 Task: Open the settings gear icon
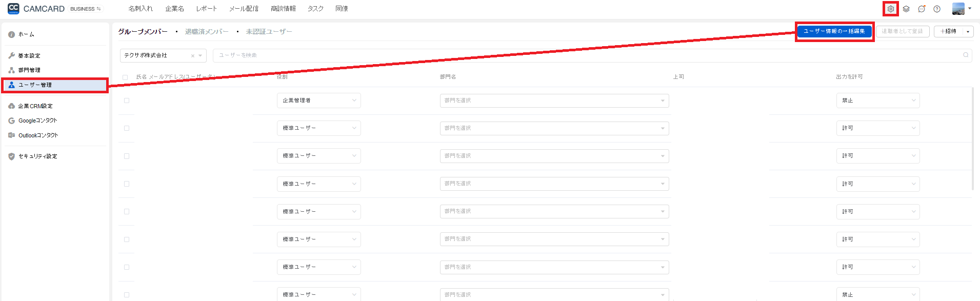click(x=891, y=9)
